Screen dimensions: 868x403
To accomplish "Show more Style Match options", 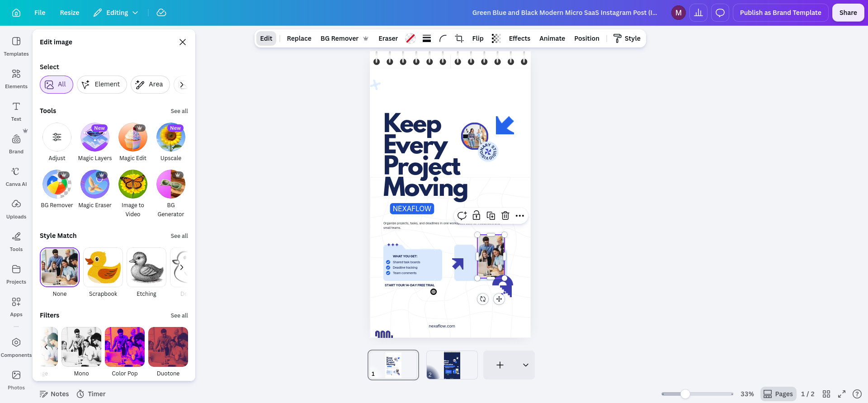I will click(182, 267).
